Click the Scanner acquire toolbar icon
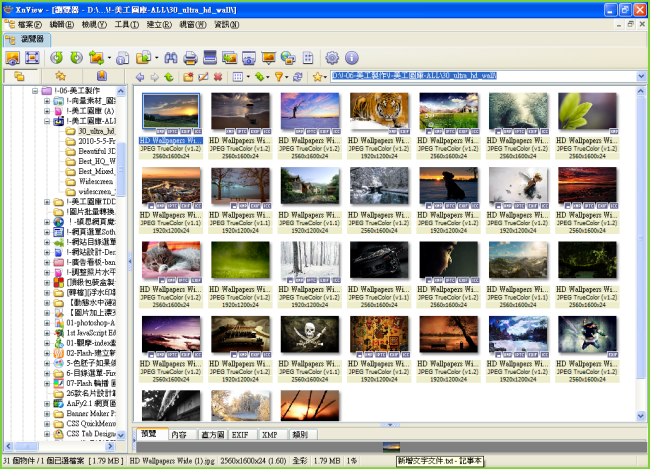 (211, 57)
